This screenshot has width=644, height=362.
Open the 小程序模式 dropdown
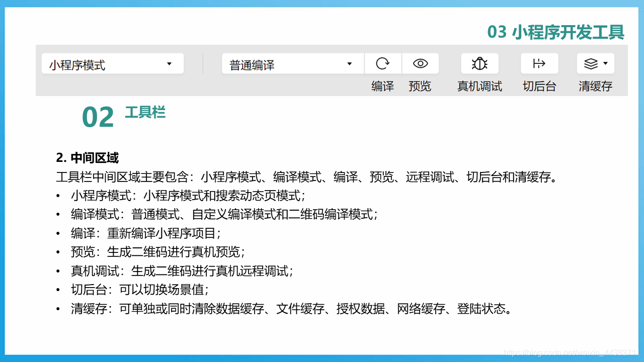pyautogui.click(x=113, y=64)
